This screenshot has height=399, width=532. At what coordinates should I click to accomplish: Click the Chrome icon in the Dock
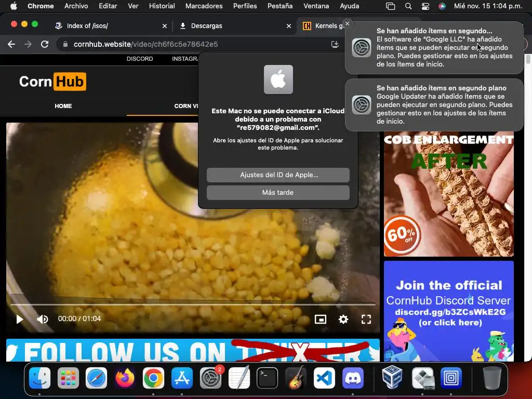pos(153,378)
